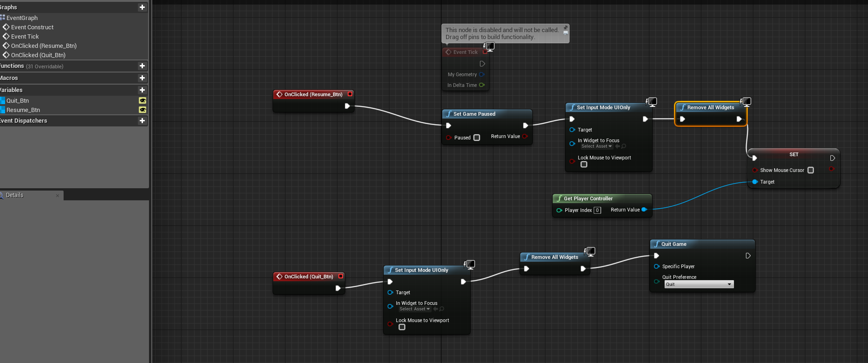Add a new event dispatcher with plus icon

pos(142,121)
